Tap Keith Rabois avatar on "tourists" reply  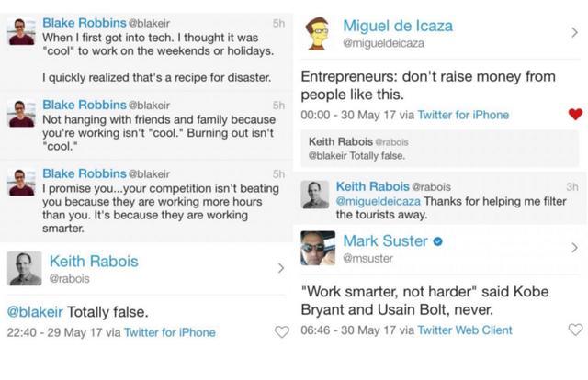tap(316, 194)
